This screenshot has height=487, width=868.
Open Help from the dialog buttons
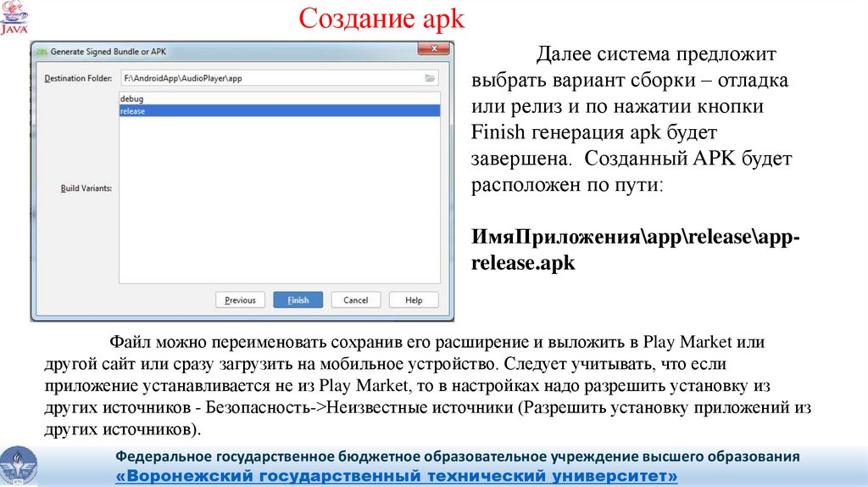pos(413,300)
